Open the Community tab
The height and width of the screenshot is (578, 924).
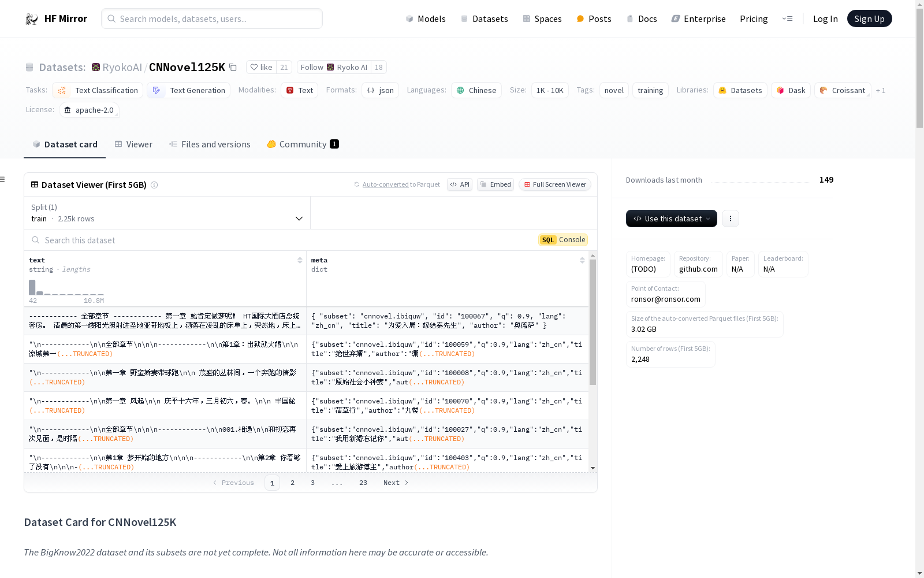pyautogui.click(x=303, y=144)
